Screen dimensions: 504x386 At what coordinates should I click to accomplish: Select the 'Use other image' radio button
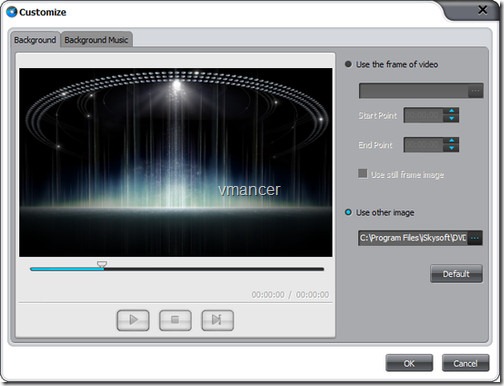click(348, 212)
